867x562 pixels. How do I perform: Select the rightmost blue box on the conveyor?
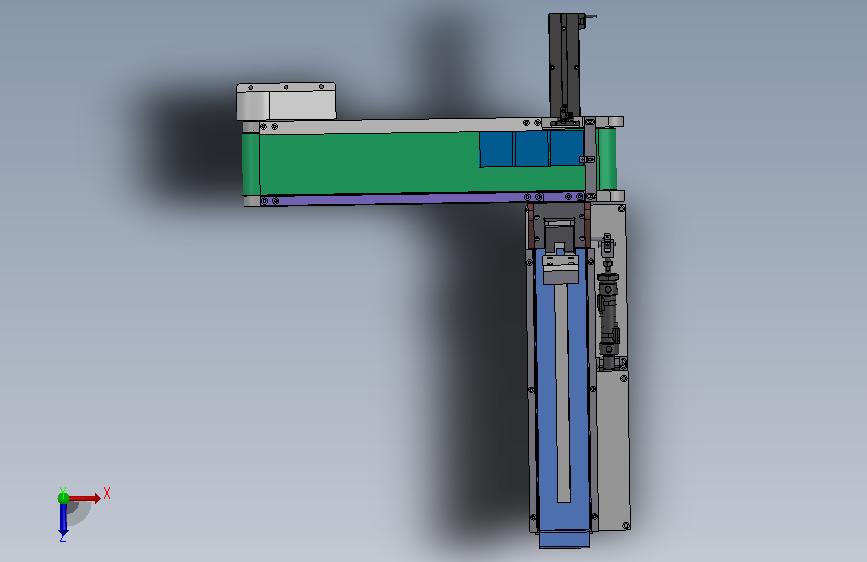[x=567, y=148]
